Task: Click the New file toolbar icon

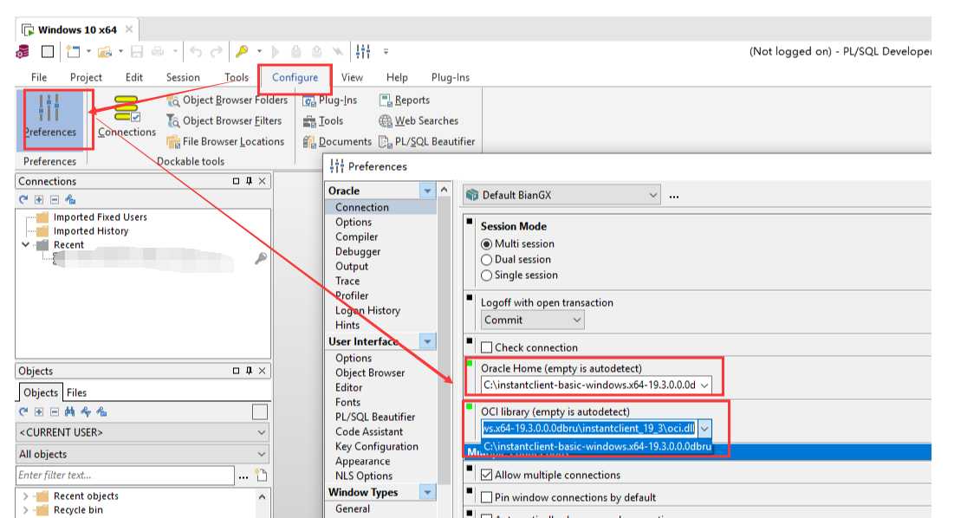Action: [x=73, y=52]
